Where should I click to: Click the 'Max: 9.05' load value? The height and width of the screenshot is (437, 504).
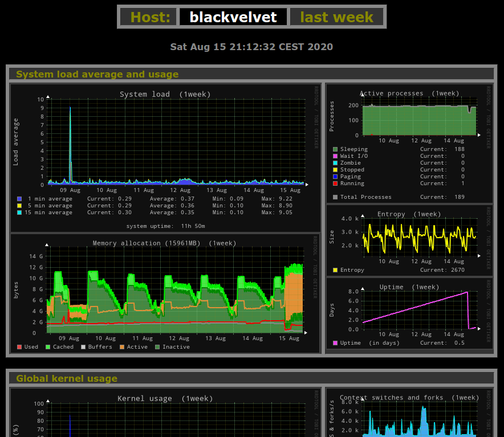(277, 213)
